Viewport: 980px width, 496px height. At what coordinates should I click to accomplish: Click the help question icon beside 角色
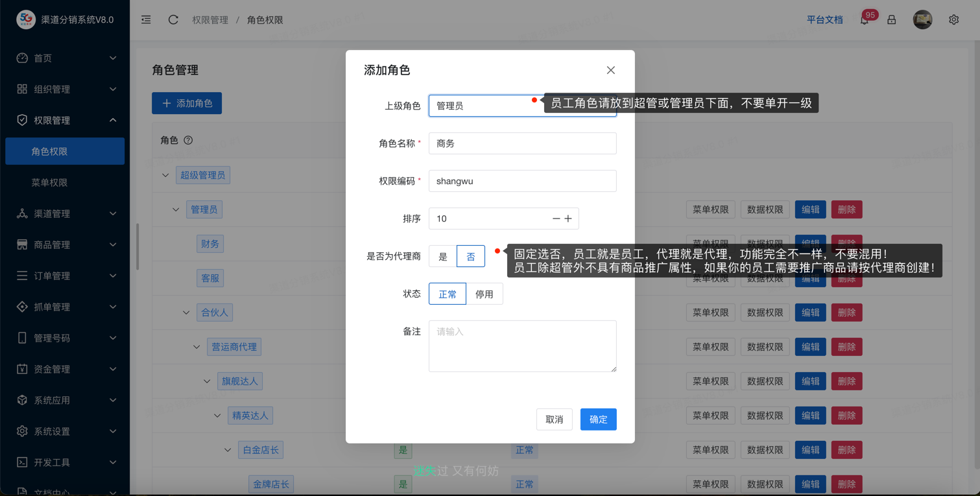pyautogui.click(x=188, y=140)
